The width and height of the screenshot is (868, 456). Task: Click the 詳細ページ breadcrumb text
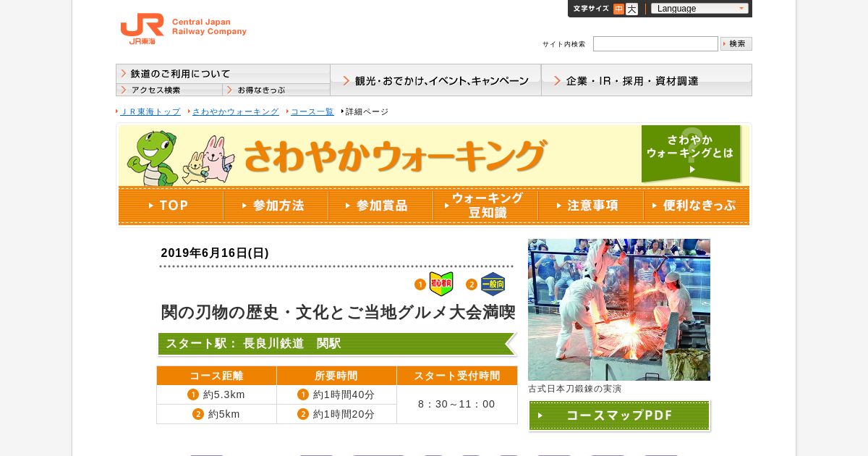(367, 111)
